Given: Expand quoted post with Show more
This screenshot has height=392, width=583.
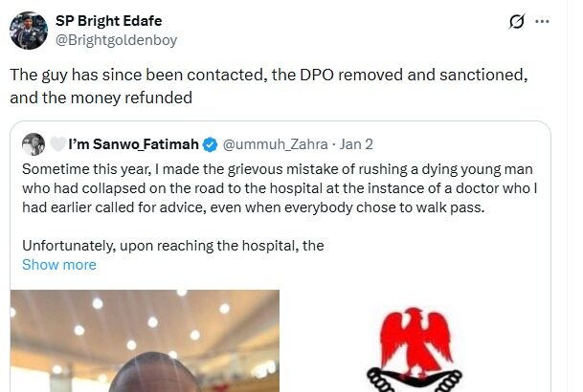Looking at the screenshot, I should tap(59, 265).
